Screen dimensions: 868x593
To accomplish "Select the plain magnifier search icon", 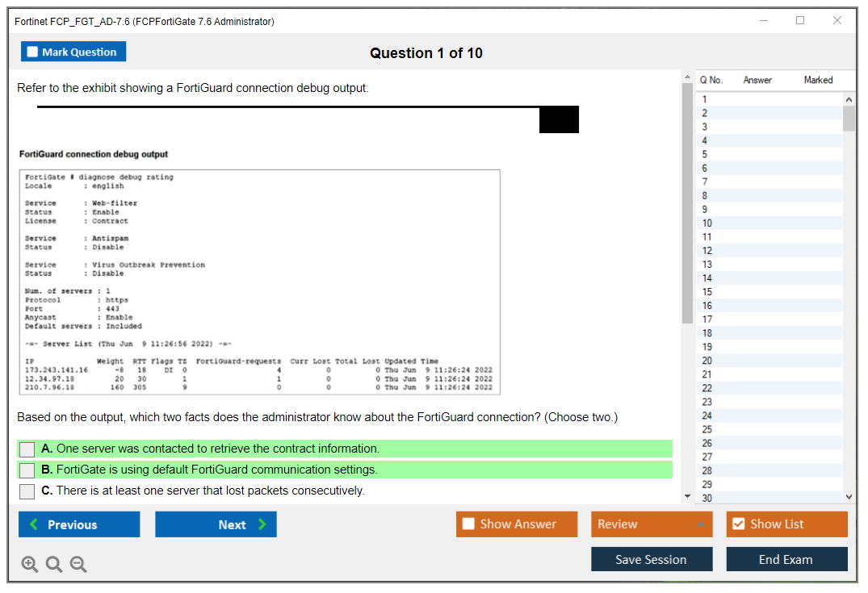I will pyautogui.click(x=53, y=564).
